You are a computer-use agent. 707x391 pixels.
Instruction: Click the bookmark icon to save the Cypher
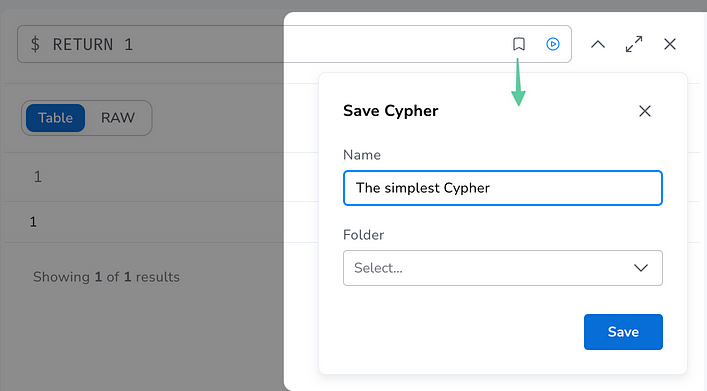pyautogui.click(x=519, y=44)
